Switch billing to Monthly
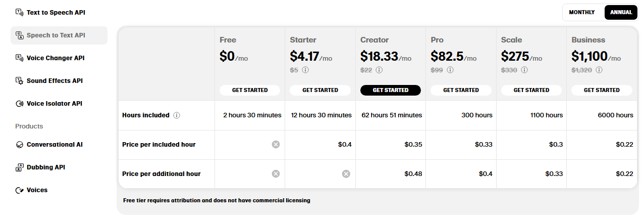The width and height of the screenshot is (644, 221). [581, 12]
